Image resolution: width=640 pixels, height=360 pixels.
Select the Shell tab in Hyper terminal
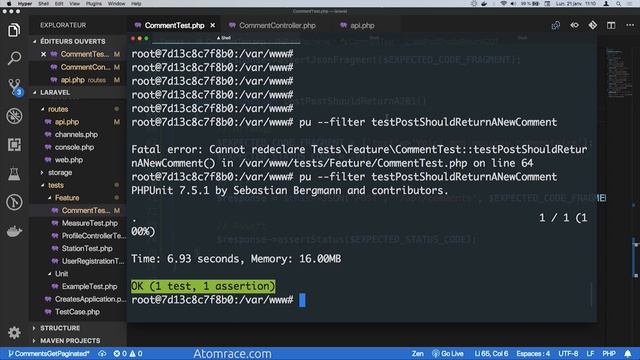pyautogui.click(x=224, y=38)
